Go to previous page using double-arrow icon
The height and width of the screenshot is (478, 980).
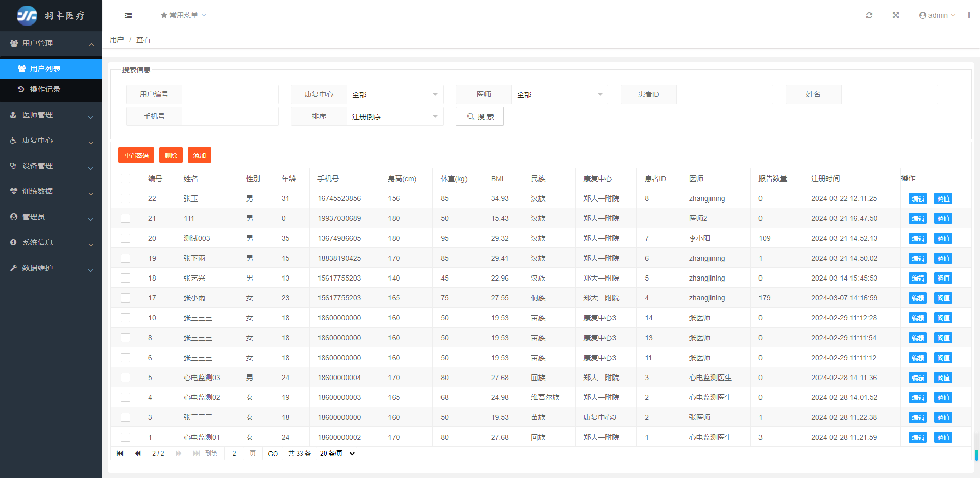[x=138, y=454]
